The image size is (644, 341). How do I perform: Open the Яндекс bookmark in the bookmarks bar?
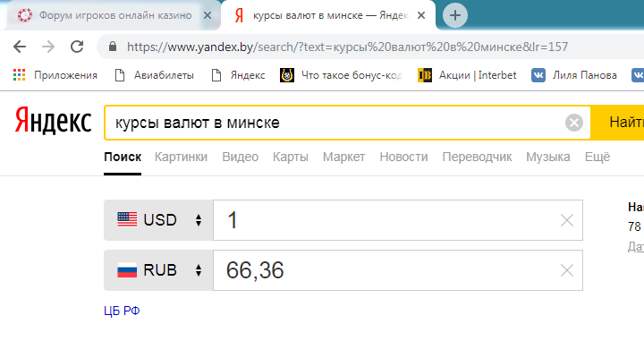coord(238,75)
